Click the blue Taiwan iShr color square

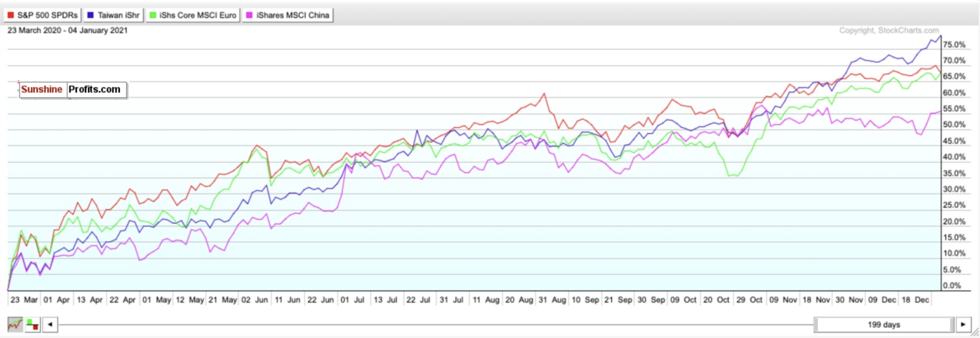click(91, 15)
